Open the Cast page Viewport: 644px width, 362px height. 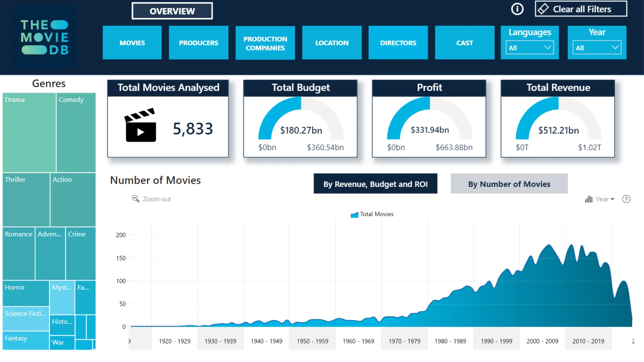(465, 43)
